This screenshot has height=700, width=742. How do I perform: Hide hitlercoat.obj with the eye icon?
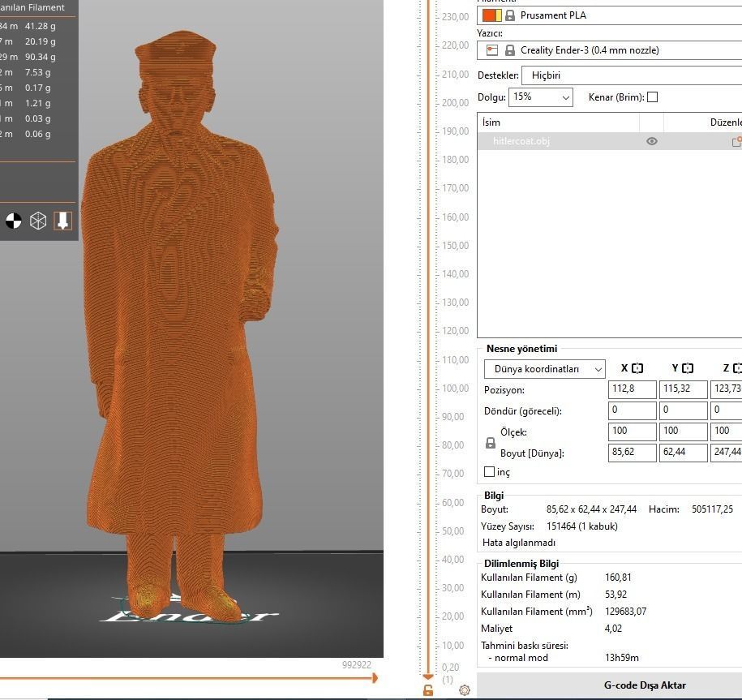652,141
